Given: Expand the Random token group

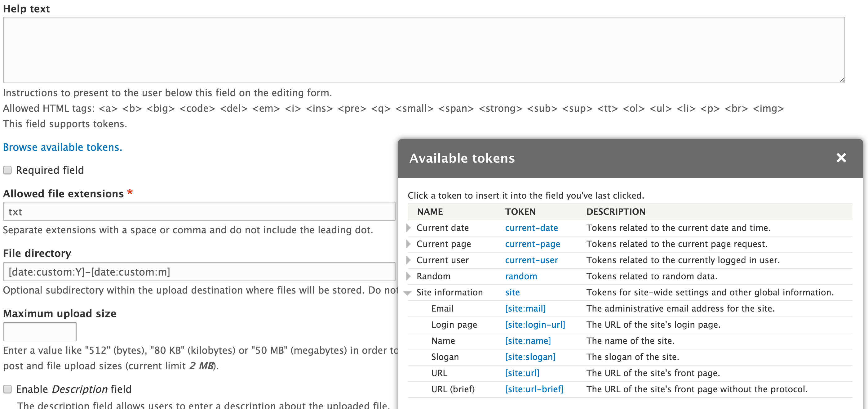Looking at the screenshot, I should click(x=409, y=276).
